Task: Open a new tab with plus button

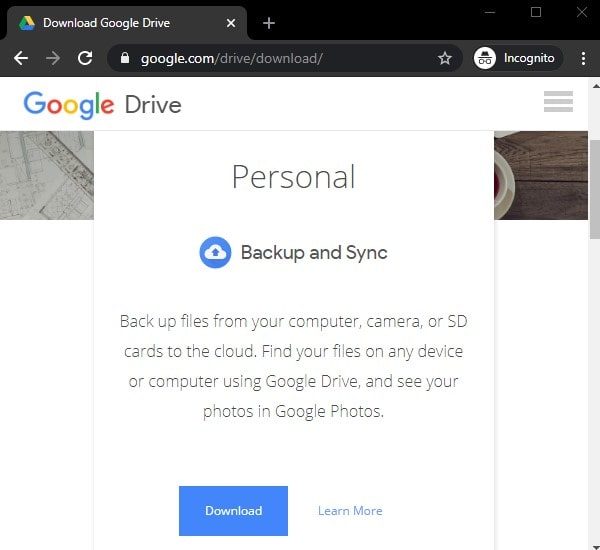Action: pyautogui.click(x=269, y=22)
